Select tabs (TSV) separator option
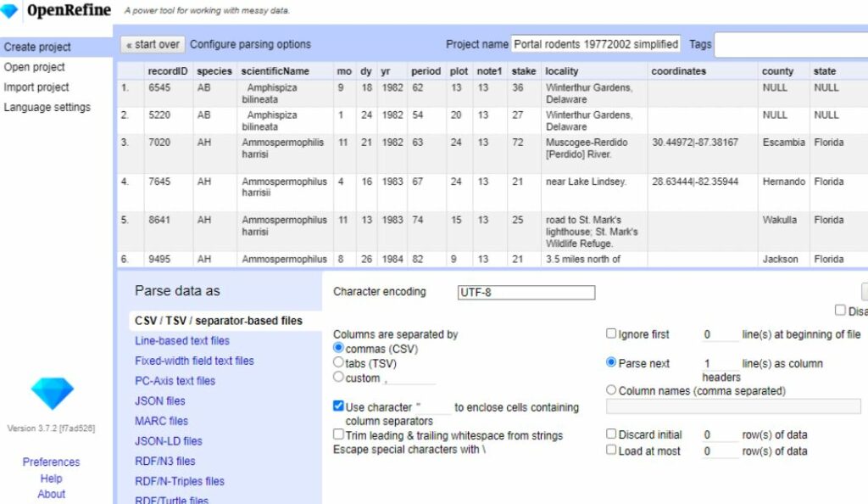This screenshot has width=868, height=504. [x=338, y=362]
